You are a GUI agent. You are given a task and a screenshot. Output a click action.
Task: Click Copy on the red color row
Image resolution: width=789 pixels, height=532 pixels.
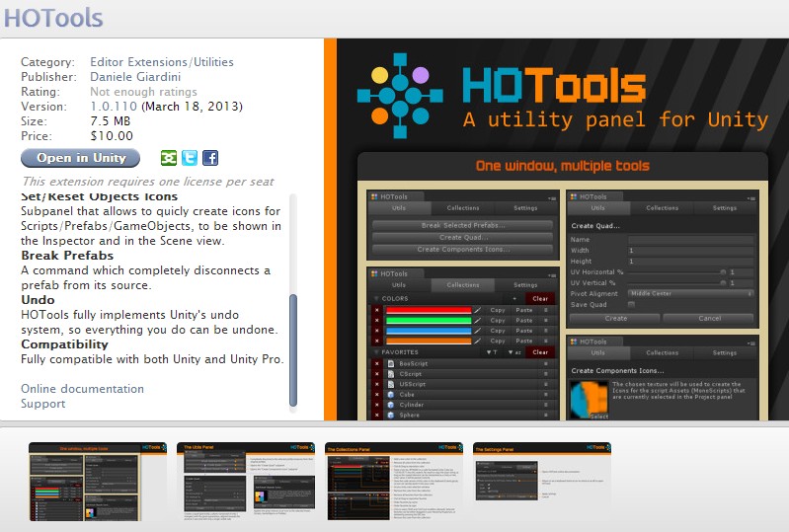tap(497, 310)
